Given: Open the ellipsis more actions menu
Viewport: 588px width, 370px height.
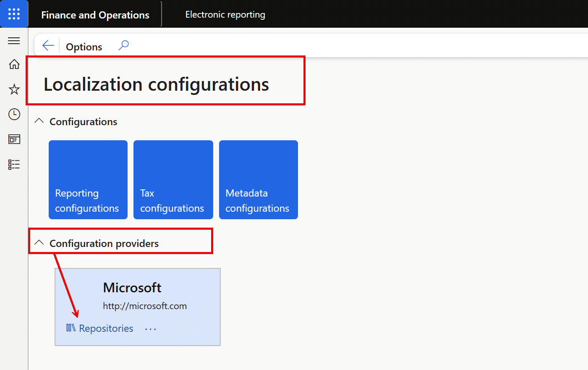Looking at the screenshot, I should pyautogui.click(x=150, y=329).
